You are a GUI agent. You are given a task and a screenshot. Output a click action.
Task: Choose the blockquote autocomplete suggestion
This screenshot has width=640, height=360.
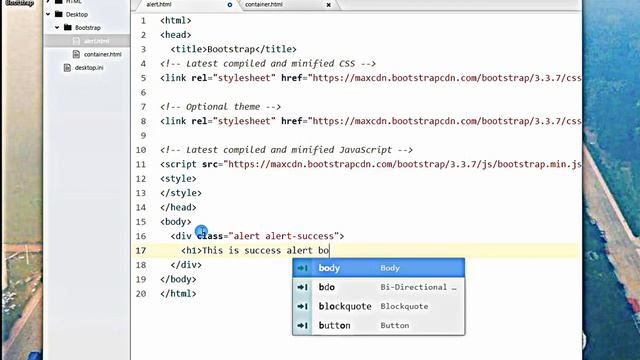tap(378, 306)
